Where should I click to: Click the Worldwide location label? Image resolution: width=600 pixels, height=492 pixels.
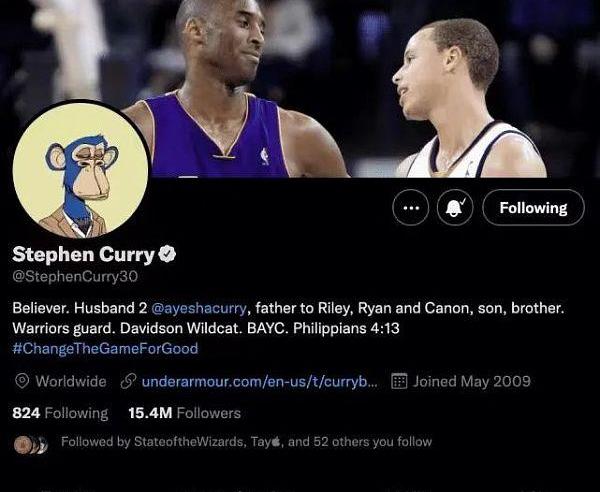point(71,381)
